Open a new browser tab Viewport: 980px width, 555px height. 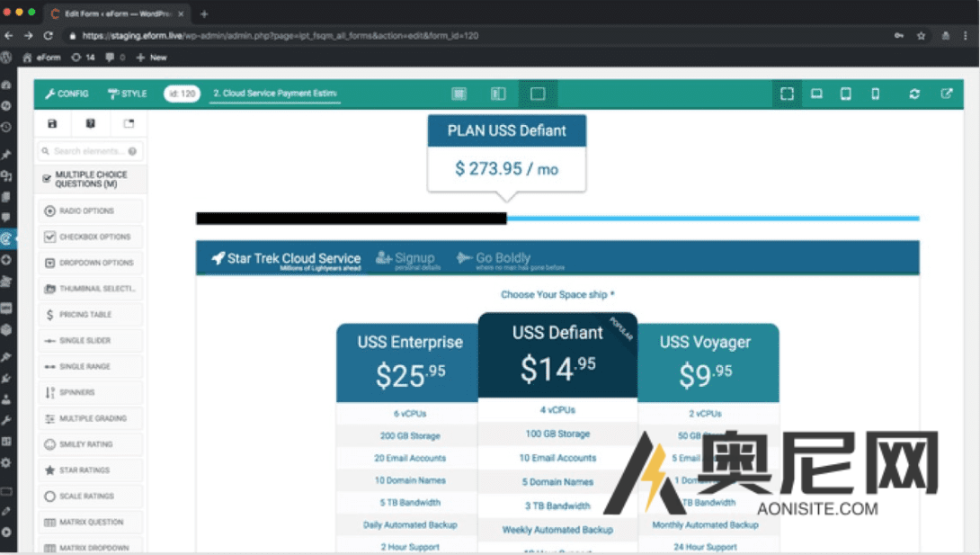[204, 13]
